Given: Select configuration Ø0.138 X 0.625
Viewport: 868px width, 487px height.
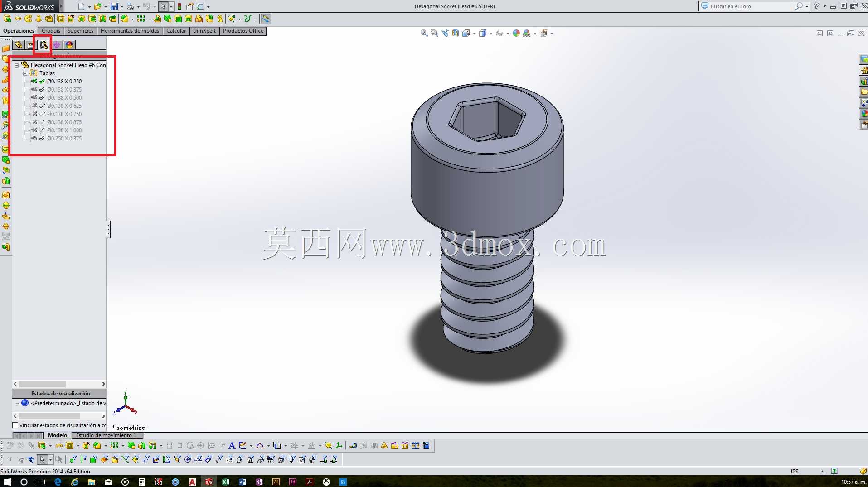Looking at the screenshot, I should tap(64, 106).
